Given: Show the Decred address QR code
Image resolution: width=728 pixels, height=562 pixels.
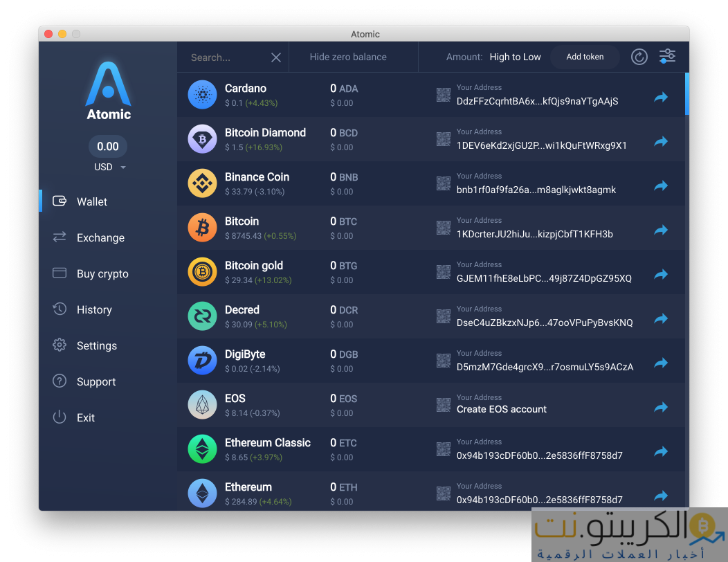Looking at the screenshot, I should 444,316.
